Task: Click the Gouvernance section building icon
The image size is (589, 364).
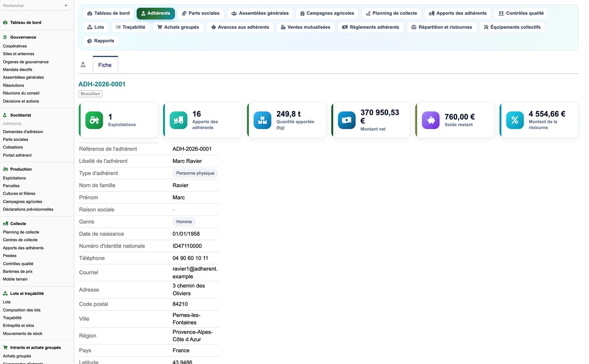Action: tap(5, 37)
